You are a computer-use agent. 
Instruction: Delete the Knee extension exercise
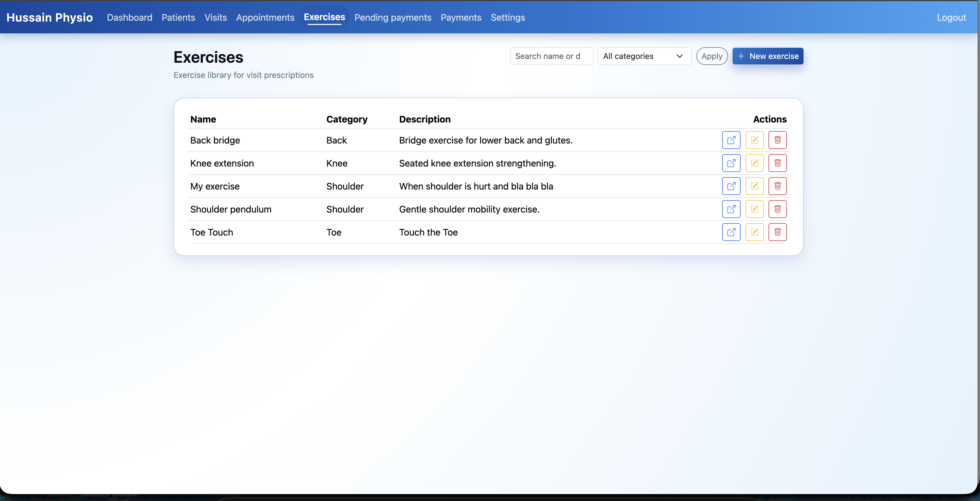click(x=777, y=163)
